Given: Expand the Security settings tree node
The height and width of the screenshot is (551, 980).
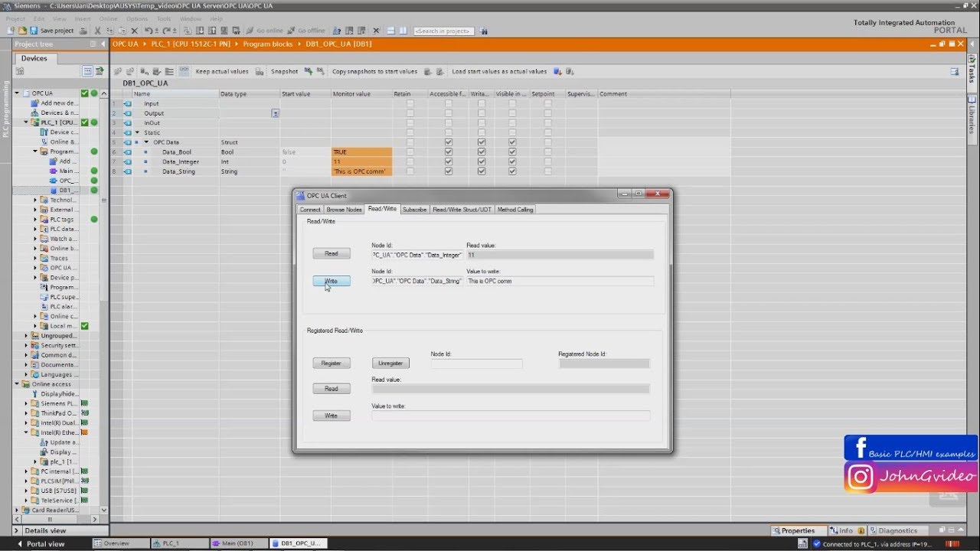Looking at the screenshot, I should click(x=26, y=345).
